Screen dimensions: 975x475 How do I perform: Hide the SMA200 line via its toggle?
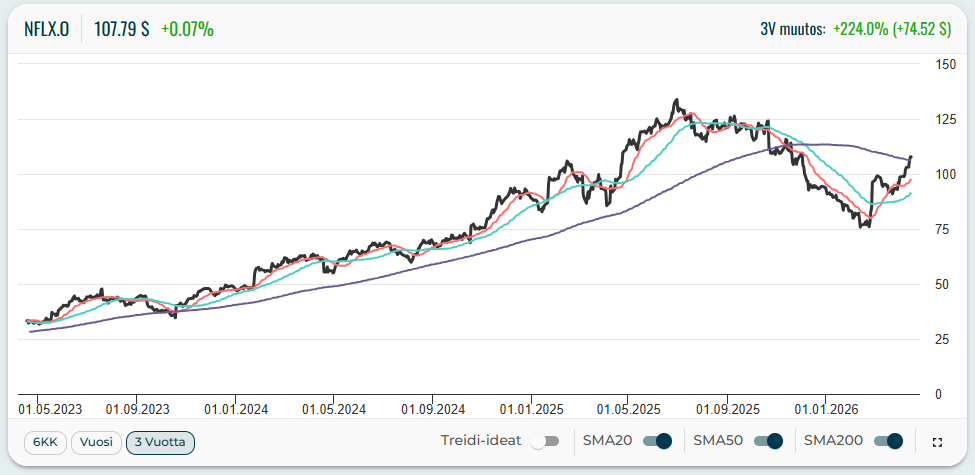click(888, 441)
